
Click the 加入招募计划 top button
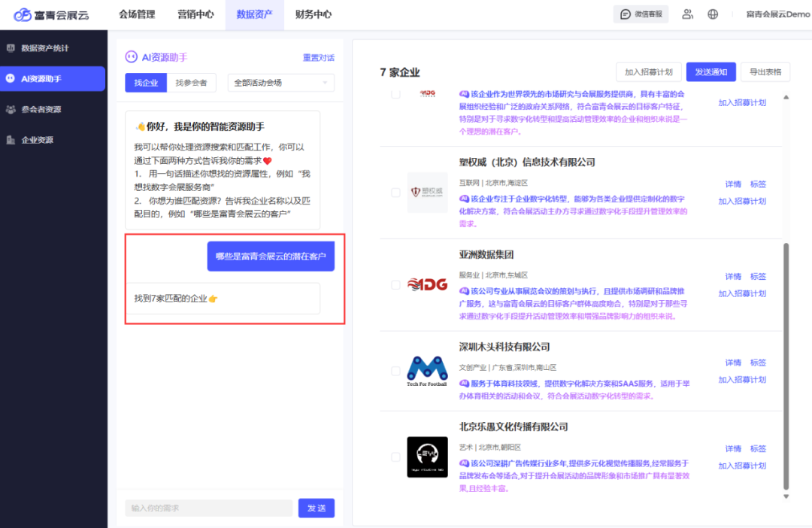click(x=648, y=72)
